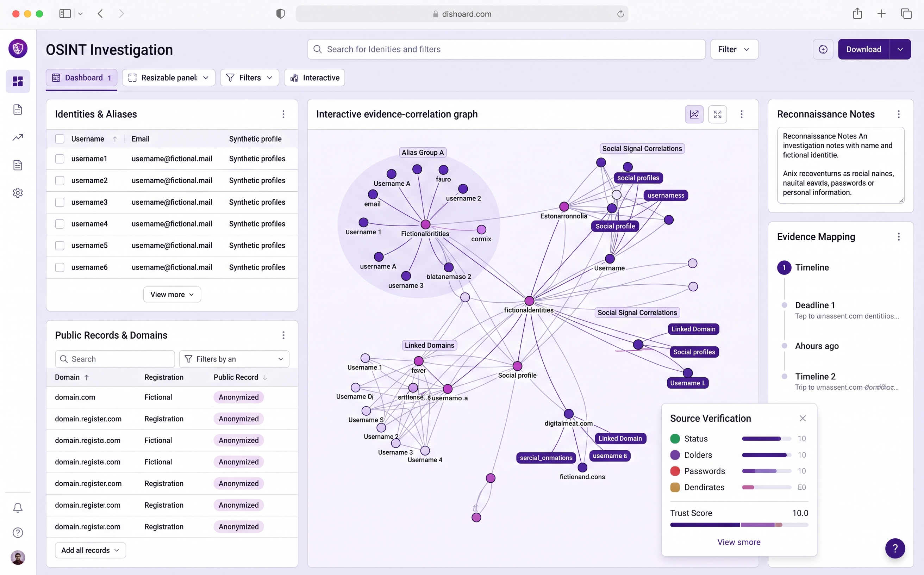Open Evidence Mapping options menu
924x575 pixels.
[x=899, y=237]
